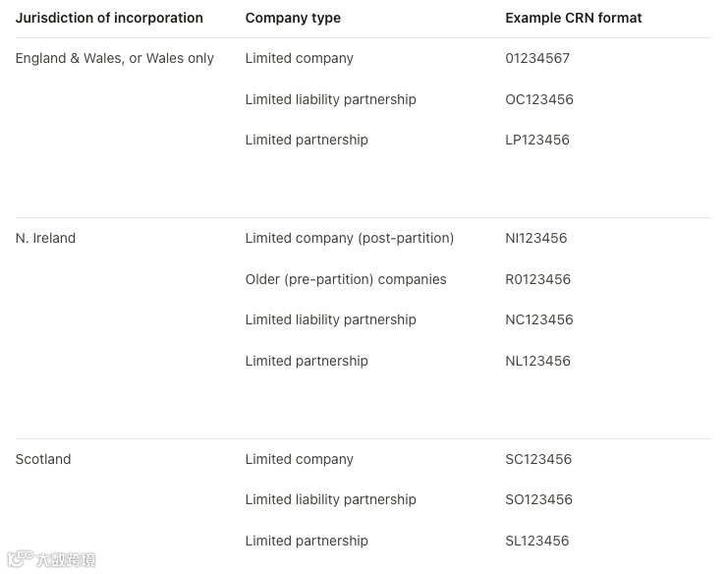Click the 'N. Ireland' jurisdiction cell
This screenshot has height=574, width=728.
click(x=45, y=238)
